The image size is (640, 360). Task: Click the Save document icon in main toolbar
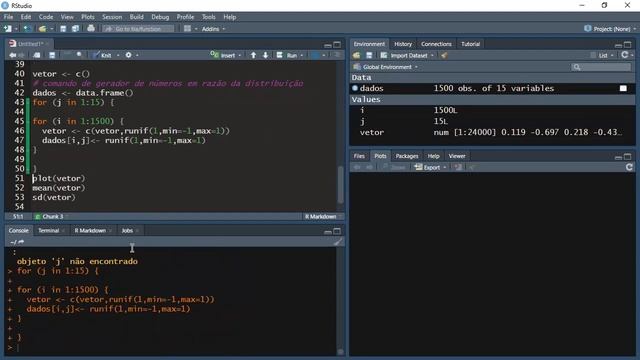coord(63,29)
